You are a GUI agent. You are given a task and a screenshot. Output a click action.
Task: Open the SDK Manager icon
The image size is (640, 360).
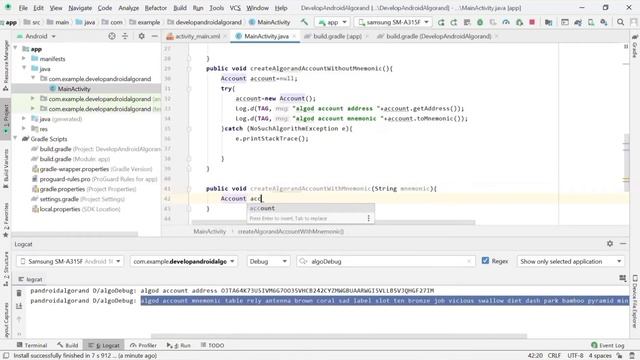tap(604, 22)
